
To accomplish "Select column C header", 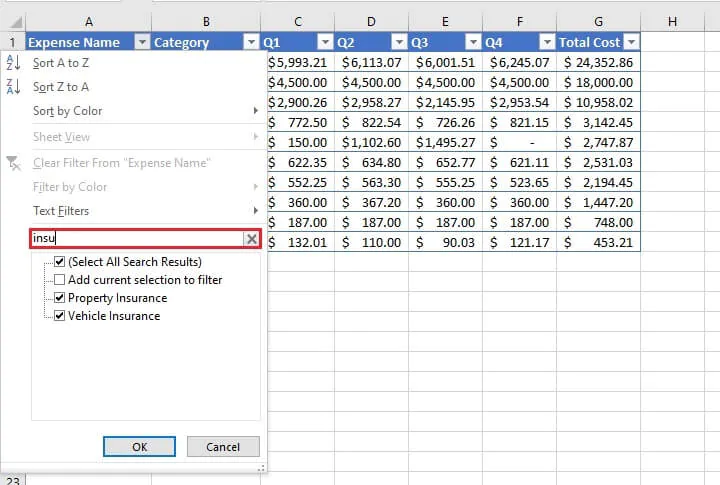I will 298,22.
